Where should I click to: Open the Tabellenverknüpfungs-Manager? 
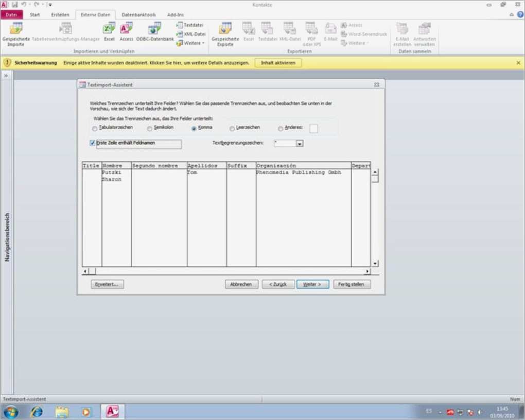66,32
